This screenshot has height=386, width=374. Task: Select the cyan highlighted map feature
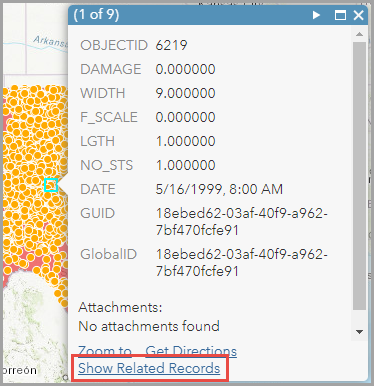click(x=51, y=185)
